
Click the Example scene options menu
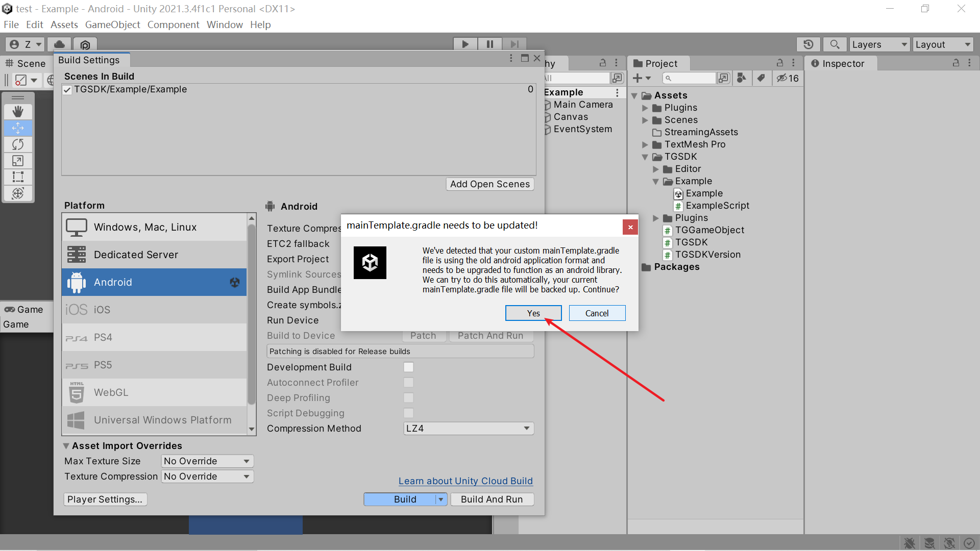tap(617, 92)
